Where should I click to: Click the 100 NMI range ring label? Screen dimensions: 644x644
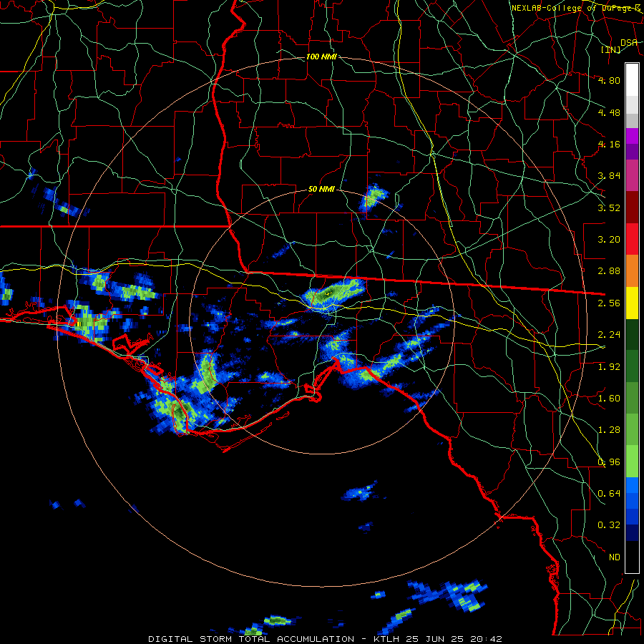pos(321,57)
